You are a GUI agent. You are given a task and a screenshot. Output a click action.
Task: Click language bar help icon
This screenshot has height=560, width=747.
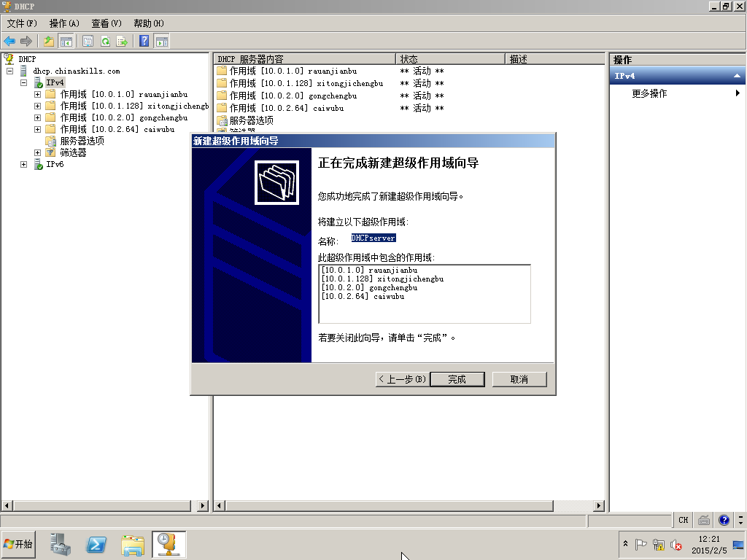pyautogui.click(x=724, y=520)
